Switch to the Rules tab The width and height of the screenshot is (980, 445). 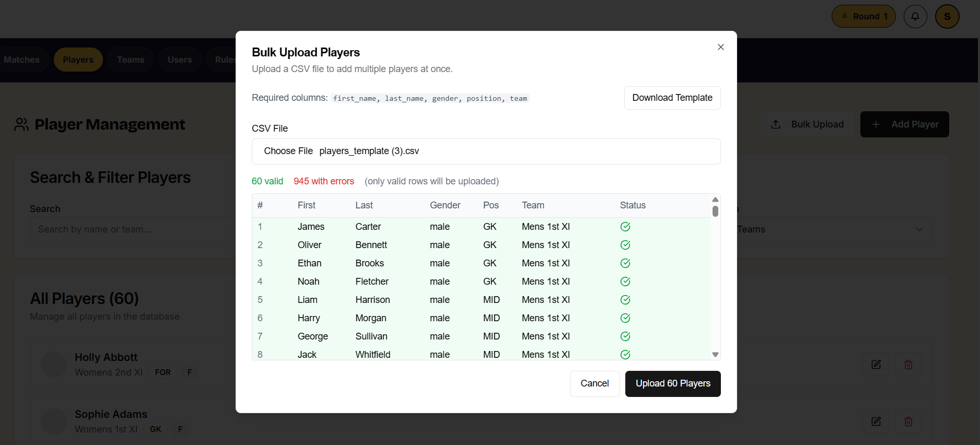[x=222, y=60]
